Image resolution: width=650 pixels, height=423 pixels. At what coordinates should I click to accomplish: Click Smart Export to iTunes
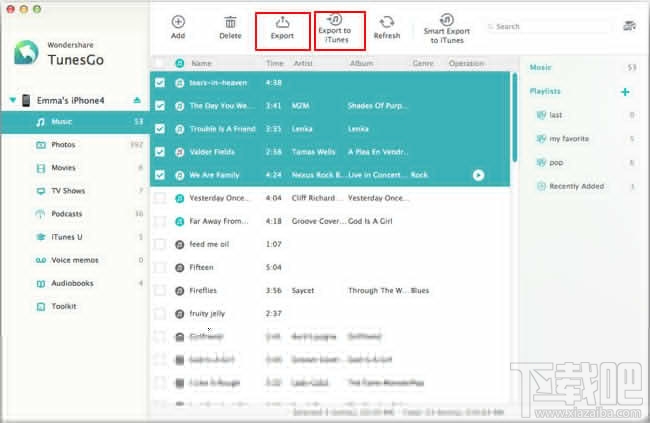(x=446, y=29)
